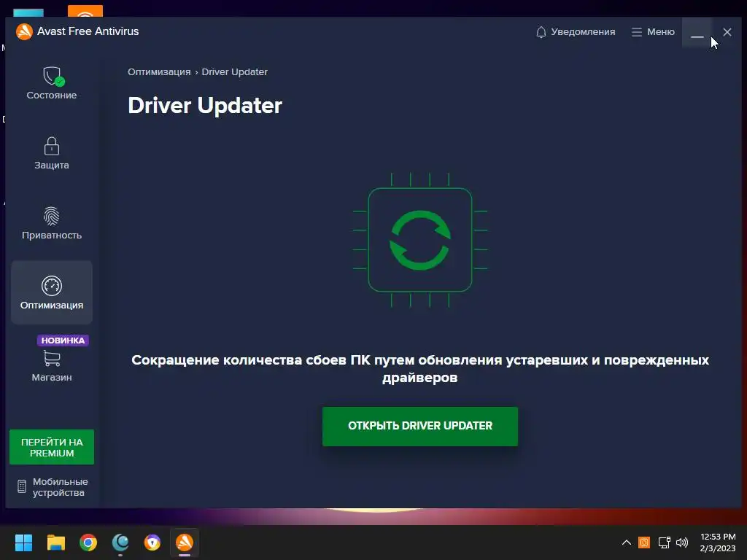Viewport: 747px width, 560px height.
Task: Open Уведомления notifications bell
Action: point(575,32)
